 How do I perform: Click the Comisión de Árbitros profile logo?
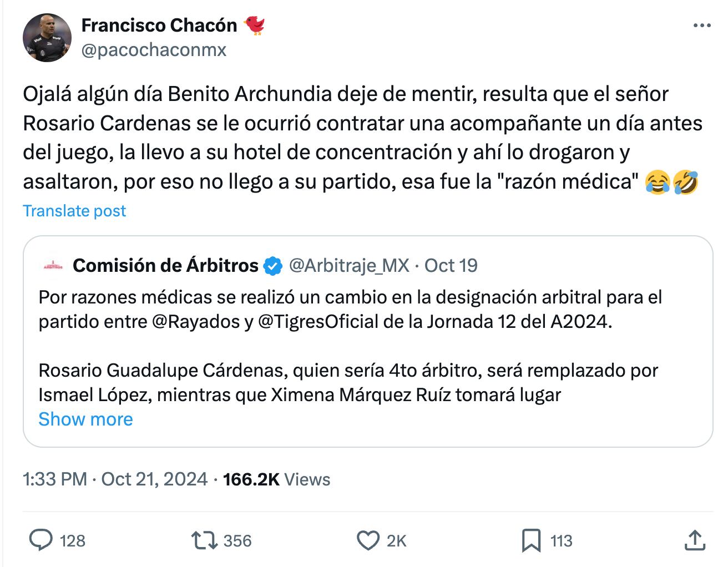point(53,266)
